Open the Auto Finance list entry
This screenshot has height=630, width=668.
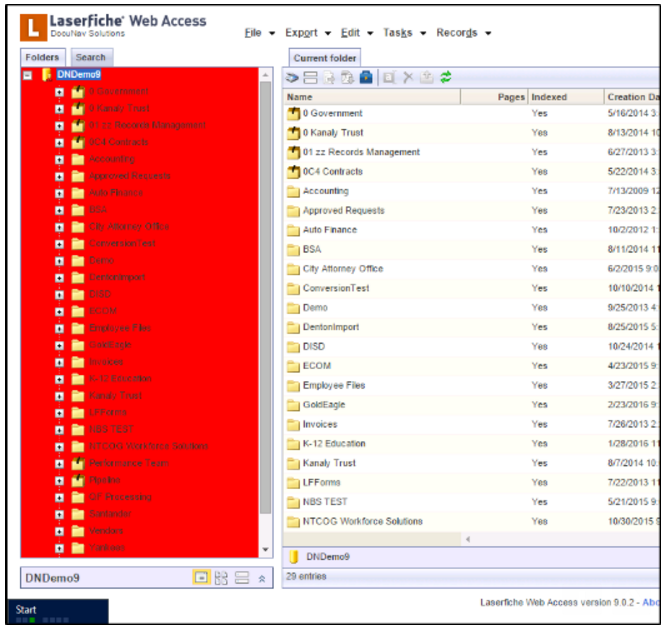coord(330,230)
